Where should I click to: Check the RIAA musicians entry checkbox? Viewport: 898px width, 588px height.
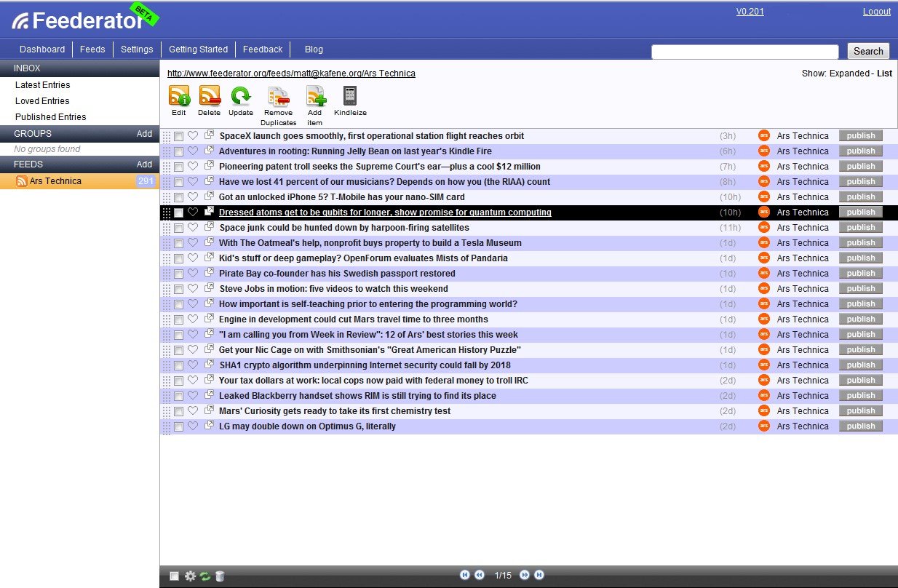[178, 183]
